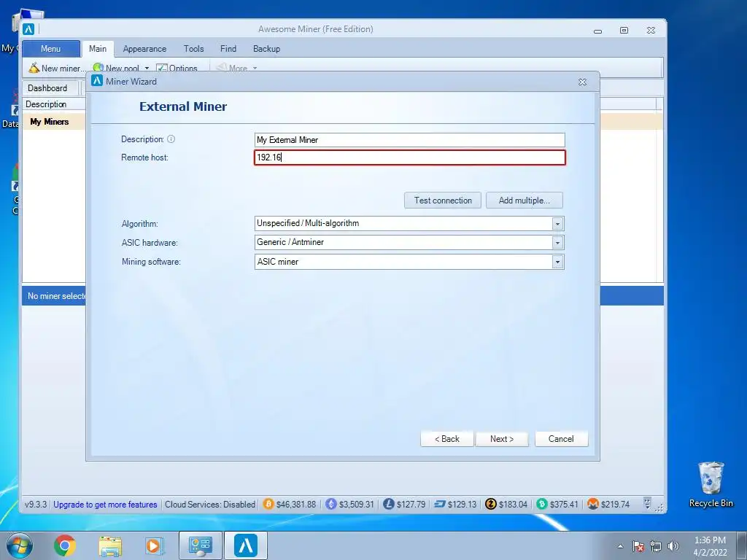Click the volume speaker tray icon
This screenshot has width=747, height=560.
(673, 546)
